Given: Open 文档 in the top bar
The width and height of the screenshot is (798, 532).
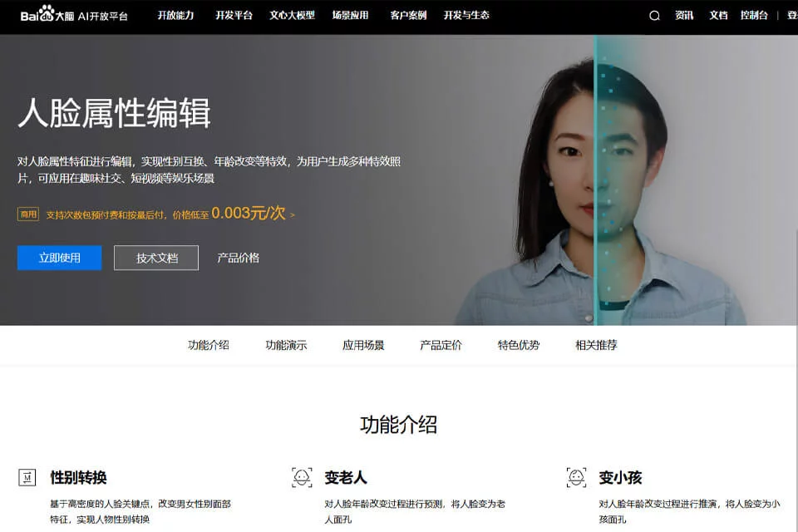Looking at the screenshot, I should (x=718, y=15).
